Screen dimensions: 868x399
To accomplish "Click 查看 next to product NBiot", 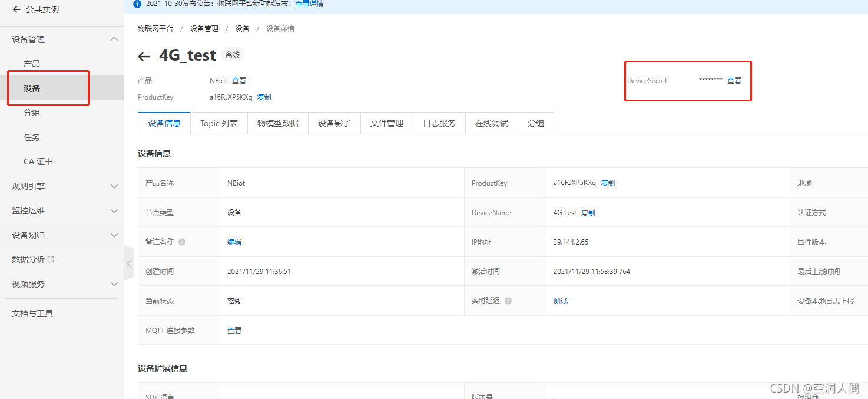I will click(x=239, y=81).
